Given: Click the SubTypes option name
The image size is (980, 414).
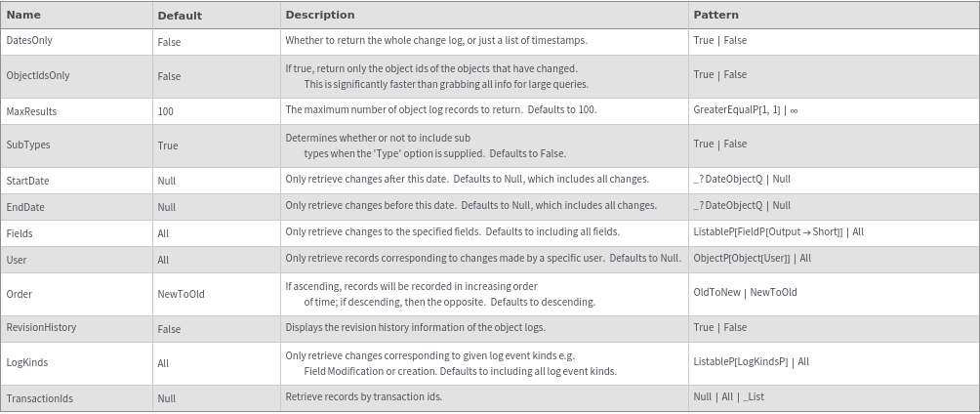Looking at the screenshot, I should pyautogui.click(x=28, y=145).
